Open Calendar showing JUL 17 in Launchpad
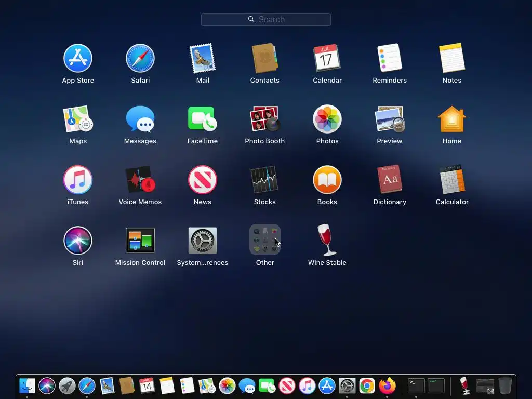Viewport: 532px width, 399px height. click(x=327, y=58)
